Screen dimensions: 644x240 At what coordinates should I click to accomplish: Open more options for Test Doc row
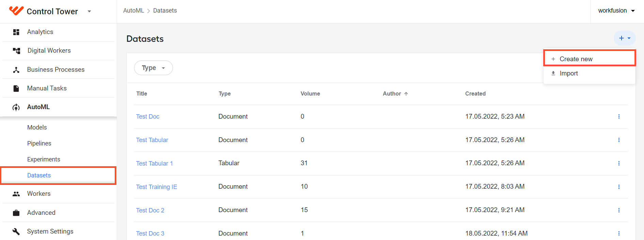click(x=619, y=117)
